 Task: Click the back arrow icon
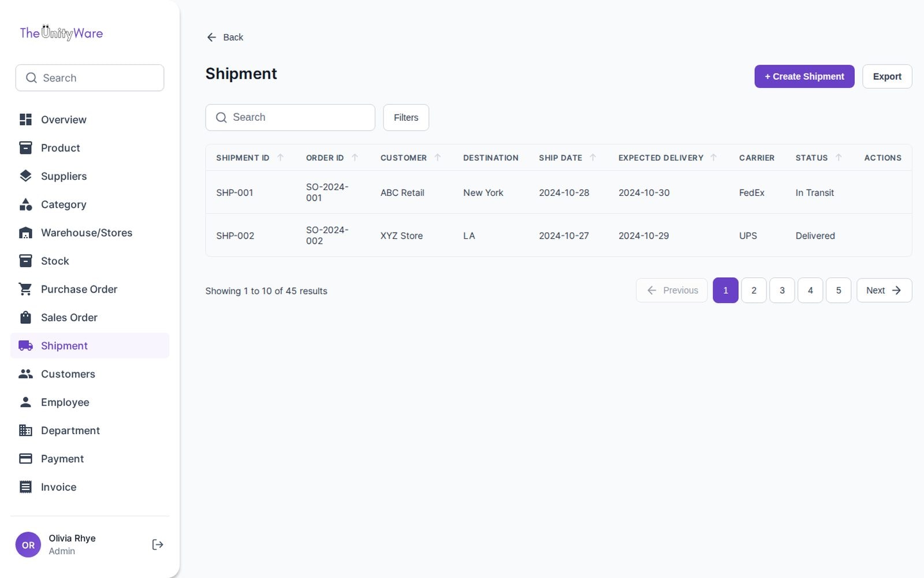(x=211, y=37)
